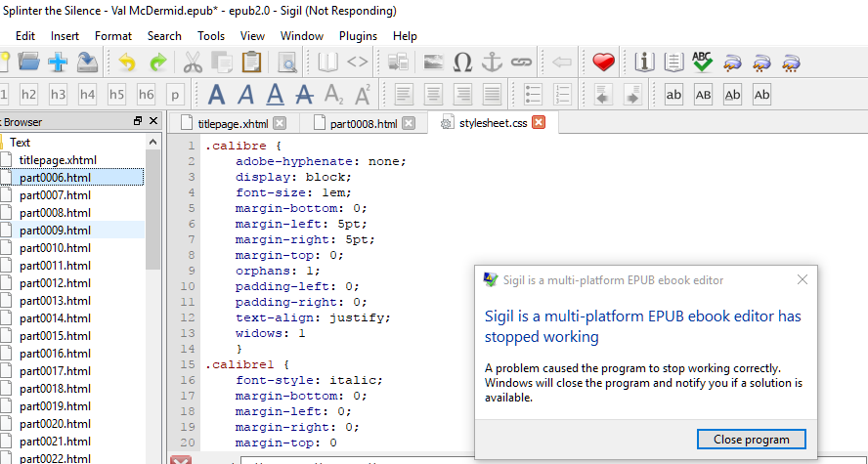Click the Bullet list icon
Screen dimensions: 868x464
point(533,95)
